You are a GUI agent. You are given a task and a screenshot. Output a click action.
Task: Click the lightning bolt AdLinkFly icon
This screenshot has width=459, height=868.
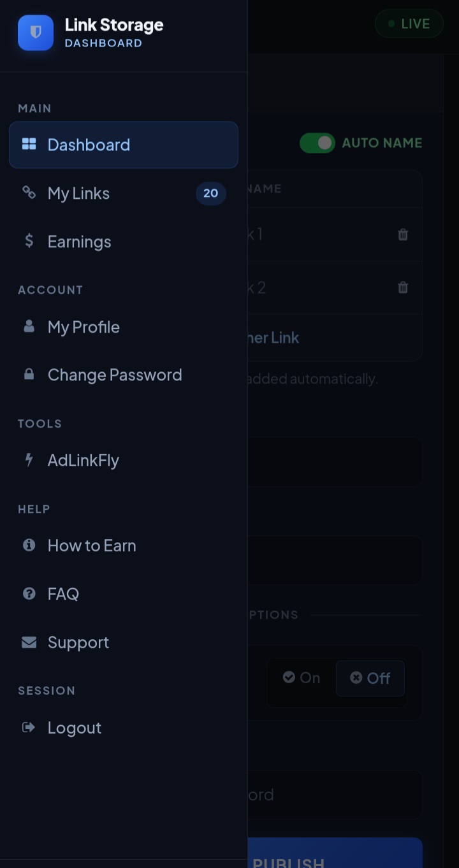coord(29,459)
